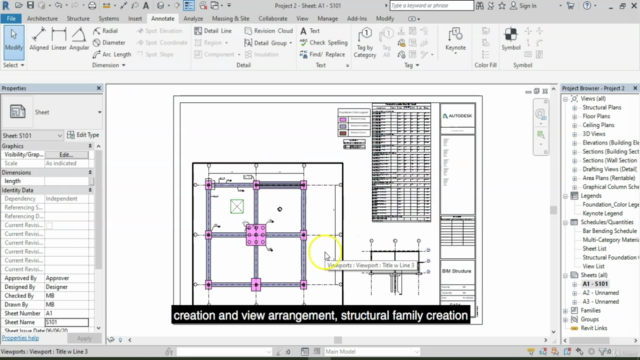Click the Save icon in quick access toolbar
The image size is (640, 360).
30,5
